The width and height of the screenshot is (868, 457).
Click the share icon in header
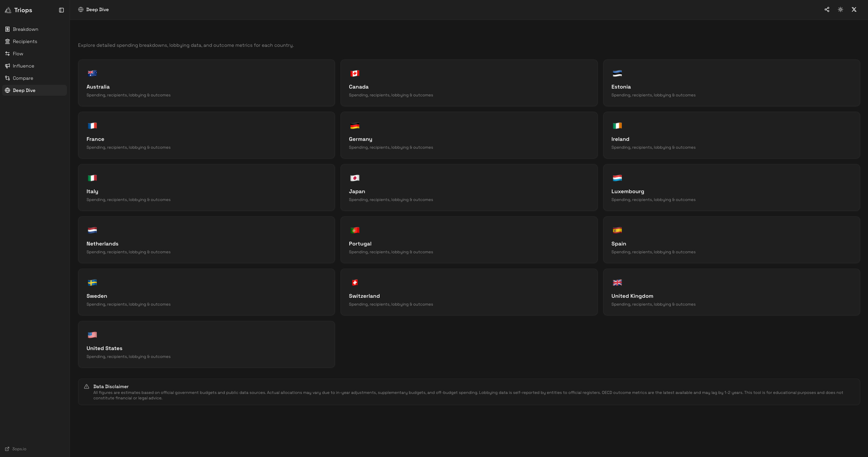827,10
